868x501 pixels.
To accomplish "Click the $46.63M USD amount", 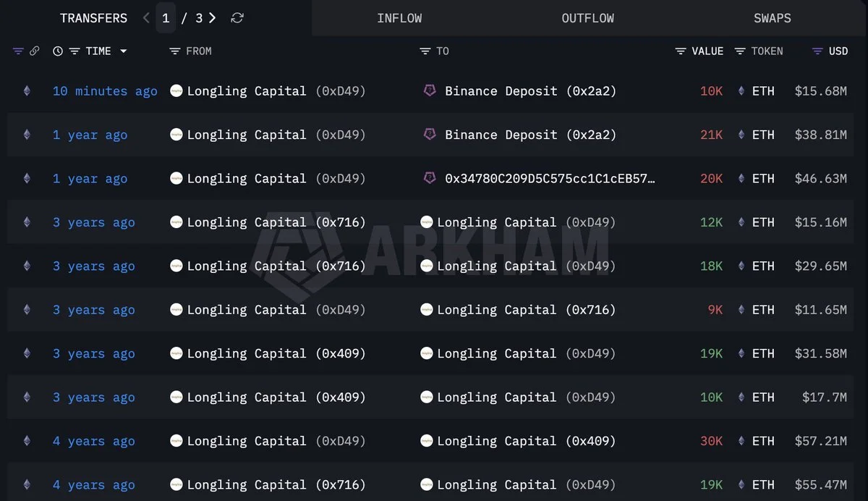I will coord(820,179).
